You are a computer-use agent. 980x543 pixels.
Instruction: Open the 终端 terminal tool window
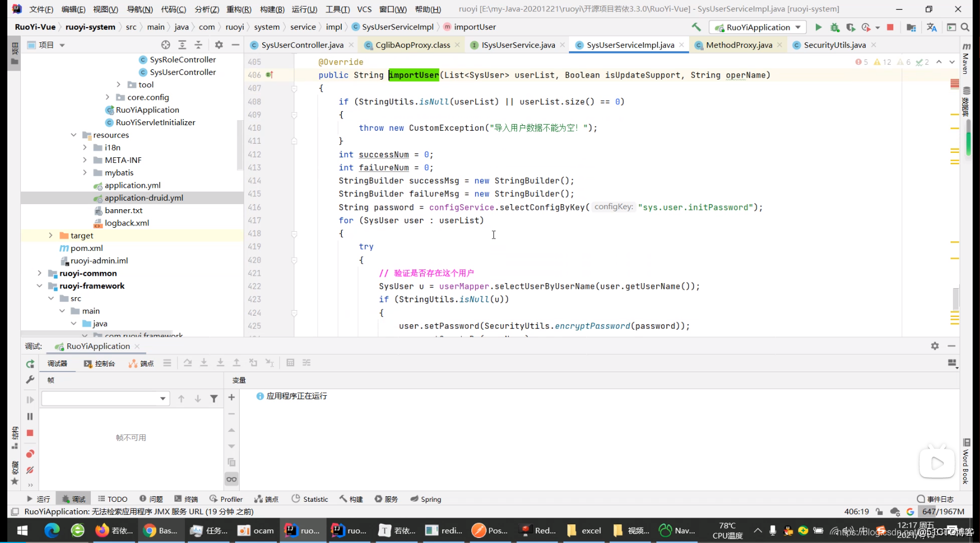186,499
